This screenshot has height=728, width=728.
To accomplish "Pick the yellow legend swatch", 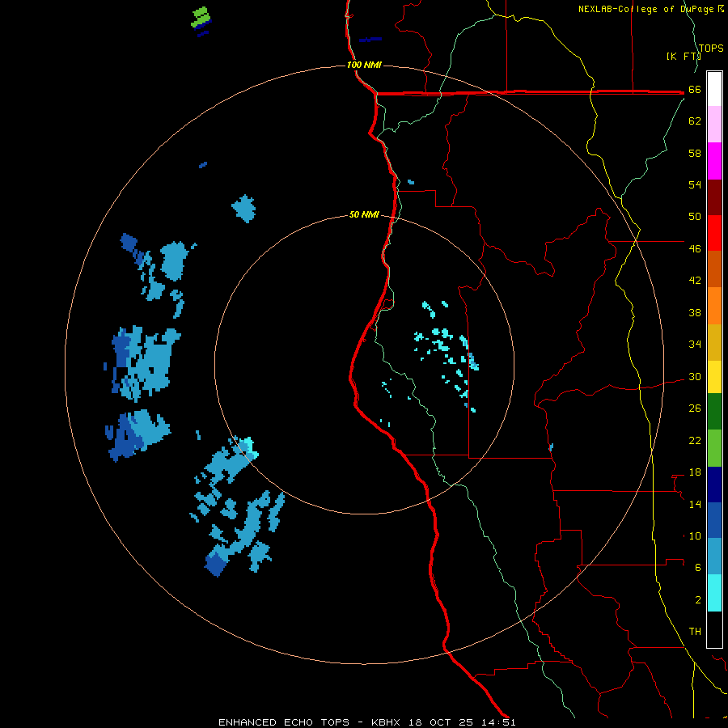I will click(x=714, y=377).
